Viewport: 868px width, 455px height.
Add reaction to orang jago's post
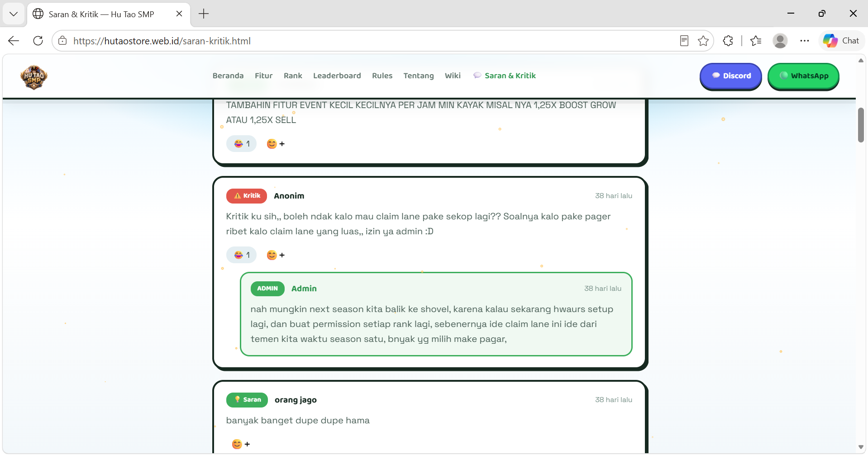pyautogui.click(x=241, y=444)
